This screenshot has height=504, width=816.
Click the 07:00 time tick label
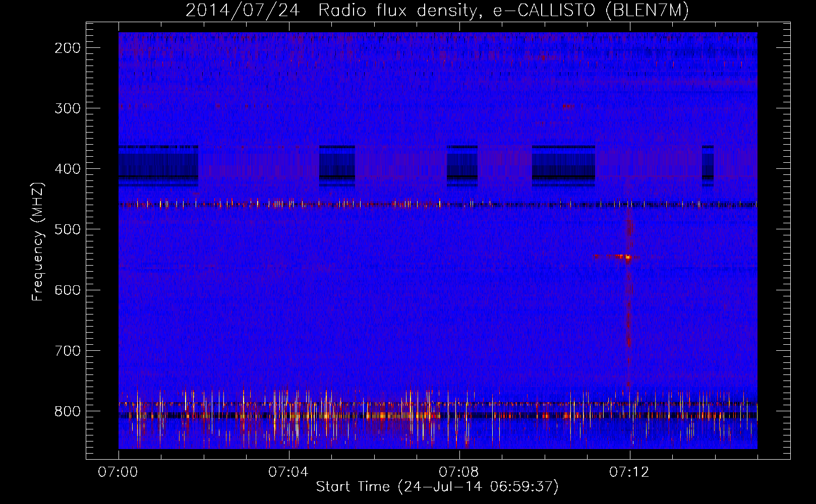tap(118, 472)
